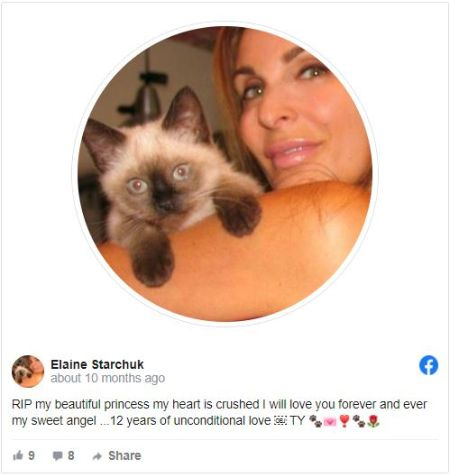
Task: Click the pink love letter emoji
Action: [x=330, y=422]
